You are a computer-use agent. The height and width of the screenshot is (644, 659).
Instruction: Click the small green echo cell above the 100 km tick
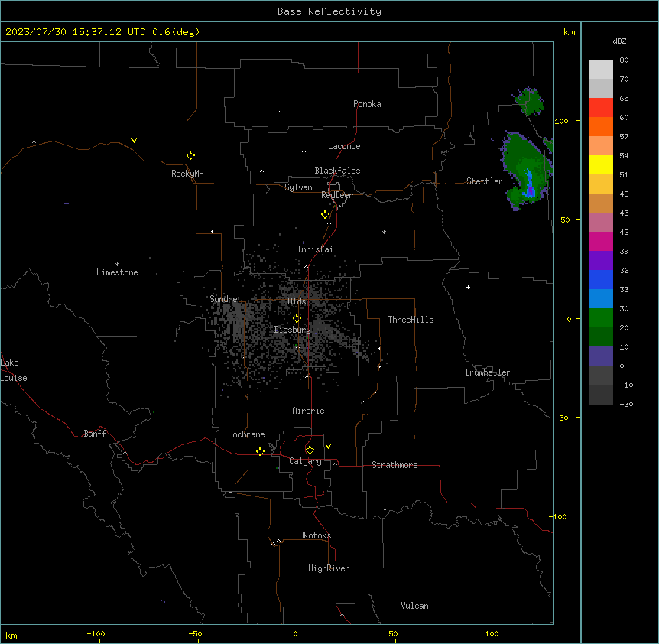pyautogui.click(x=530, y=101)
